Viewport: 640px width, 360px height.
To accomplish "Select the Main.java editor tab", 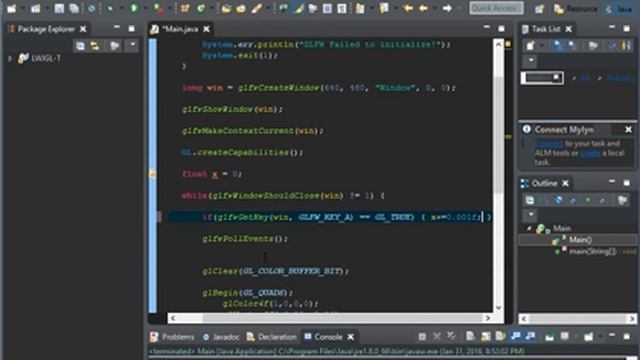I will coord(180,29).
